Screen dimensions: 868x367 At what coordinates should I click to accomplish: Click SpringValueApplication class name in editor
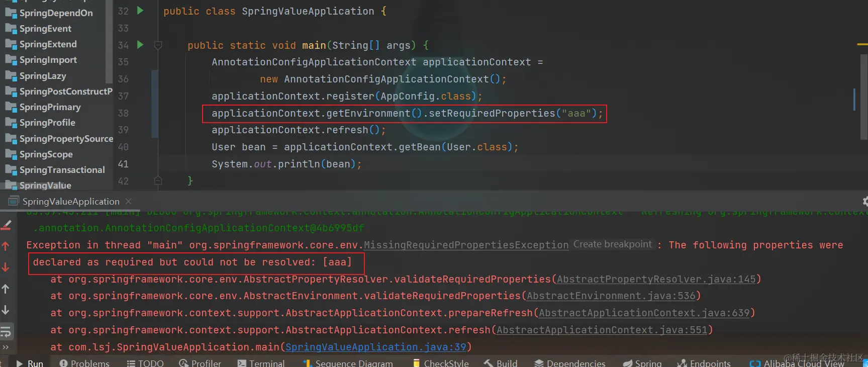pos(308,11)
